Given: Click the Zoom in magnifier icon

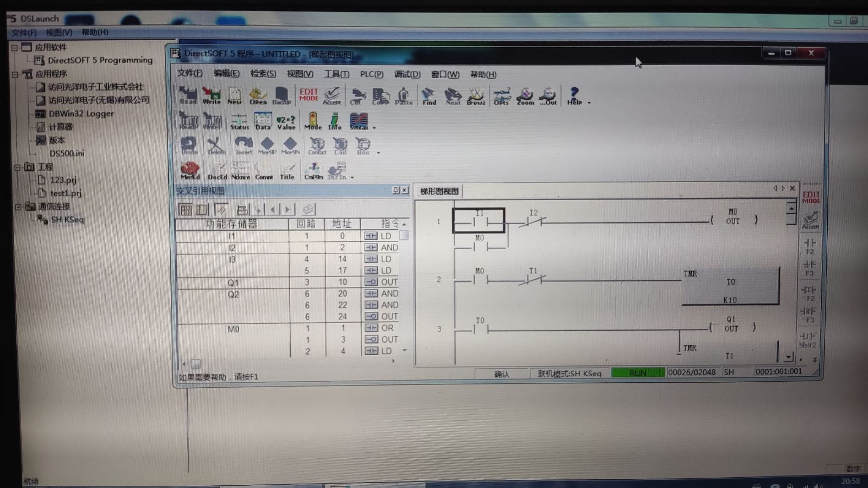Looking at the screenshot, I should pos(525,96).
